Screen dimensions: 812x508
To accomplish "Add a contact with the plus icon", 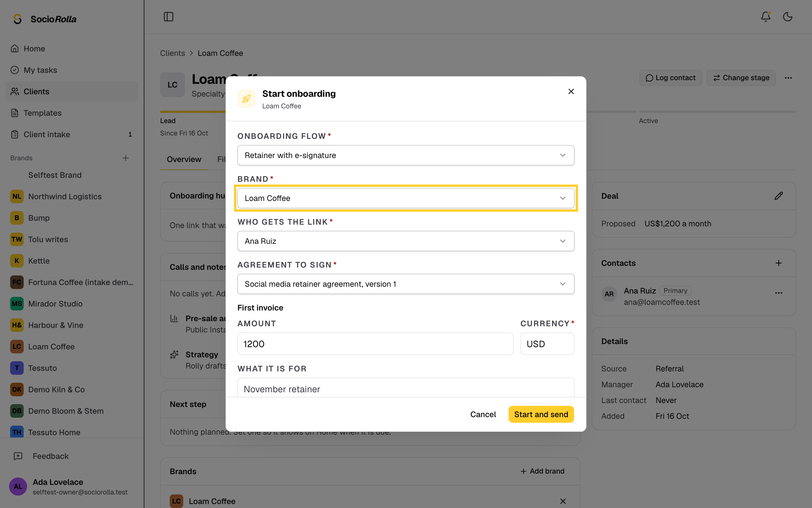I will [778, 263].
